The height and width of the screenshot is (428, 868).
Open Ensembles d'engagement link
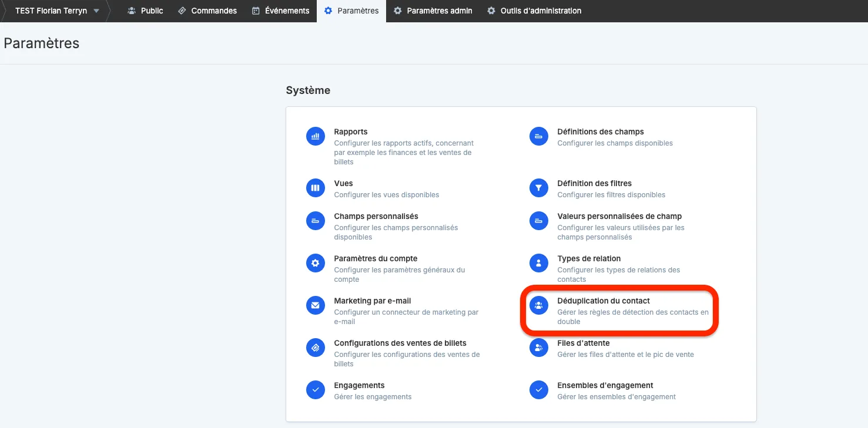[605, 386]
